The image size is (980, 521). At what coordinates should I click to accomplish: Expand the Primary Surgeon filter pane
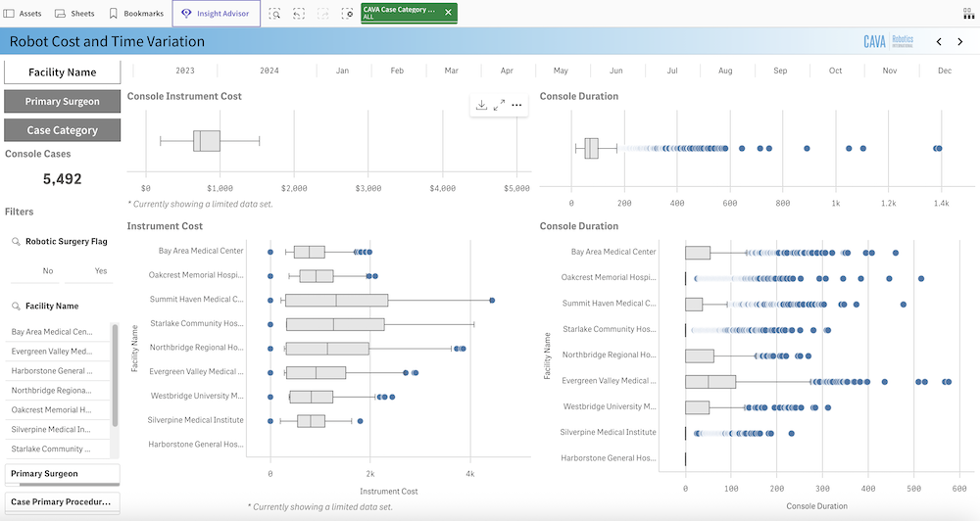coord(63,474)
